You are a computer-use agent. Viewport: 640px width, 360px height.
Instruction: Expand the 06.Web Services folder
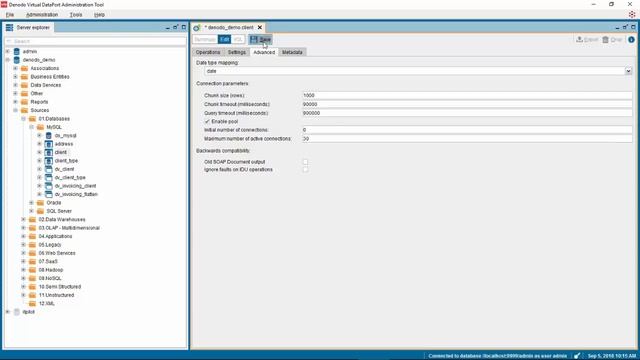point(23,253)
